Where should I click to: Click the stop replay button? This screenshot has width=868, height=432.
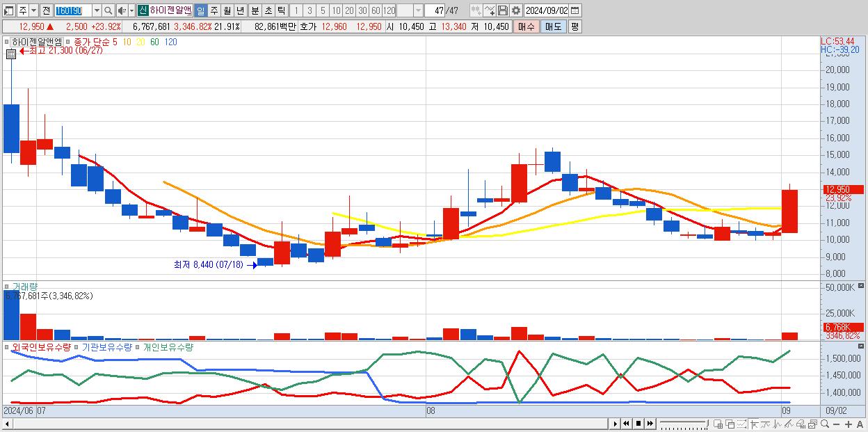[638, 424]
